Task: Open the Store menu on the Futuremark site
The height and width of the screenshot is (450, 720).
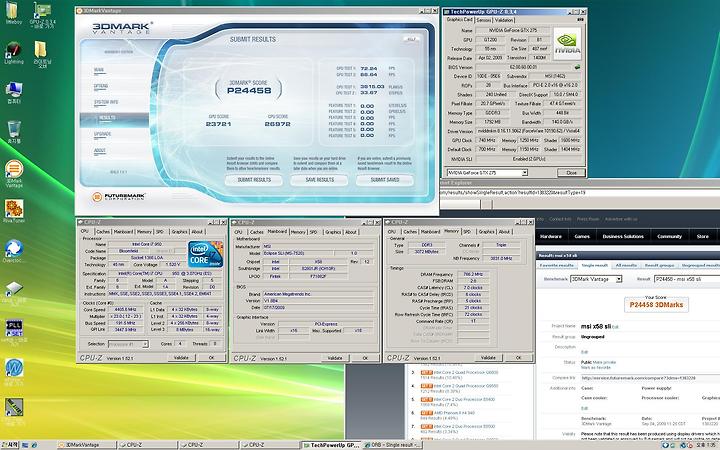Action: point(703,236)
